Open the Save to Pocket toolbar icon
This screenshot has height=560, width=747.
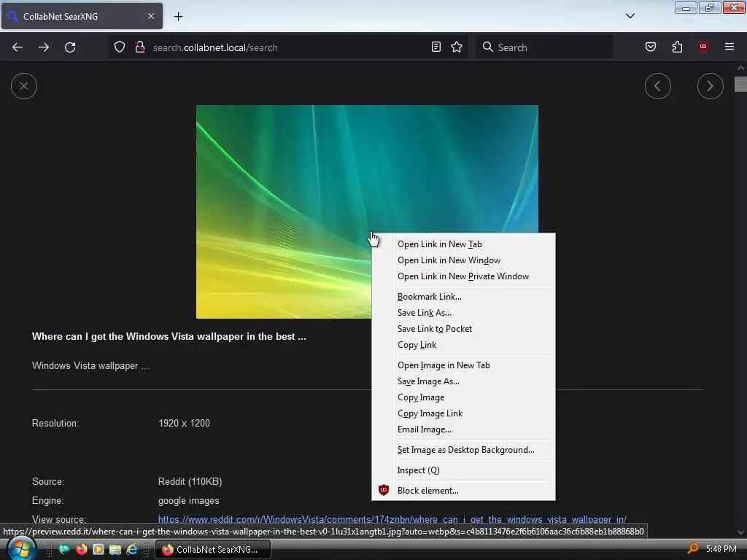coord(651,47)
